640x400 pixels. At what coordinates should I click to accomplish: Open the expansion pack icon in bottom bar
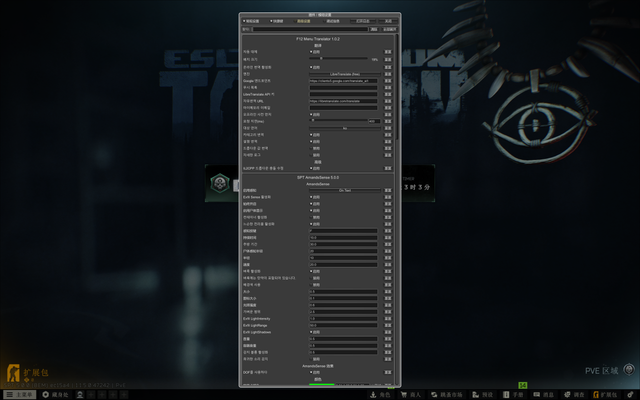tap(596, 395)
